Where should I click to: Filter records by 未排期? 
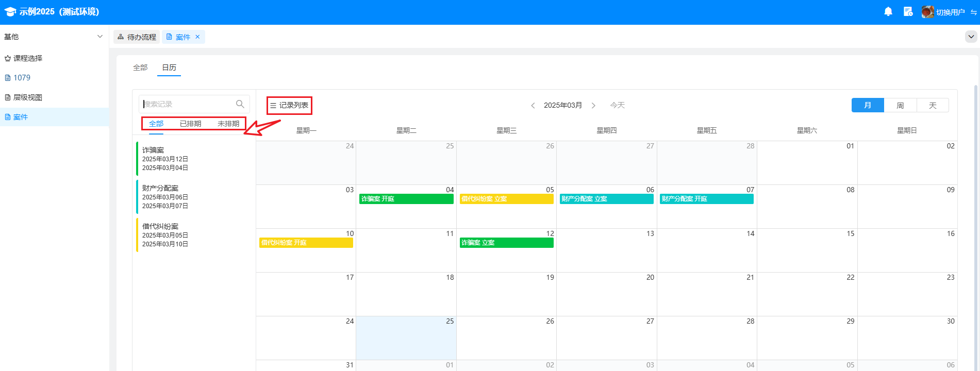click(228, 124)
